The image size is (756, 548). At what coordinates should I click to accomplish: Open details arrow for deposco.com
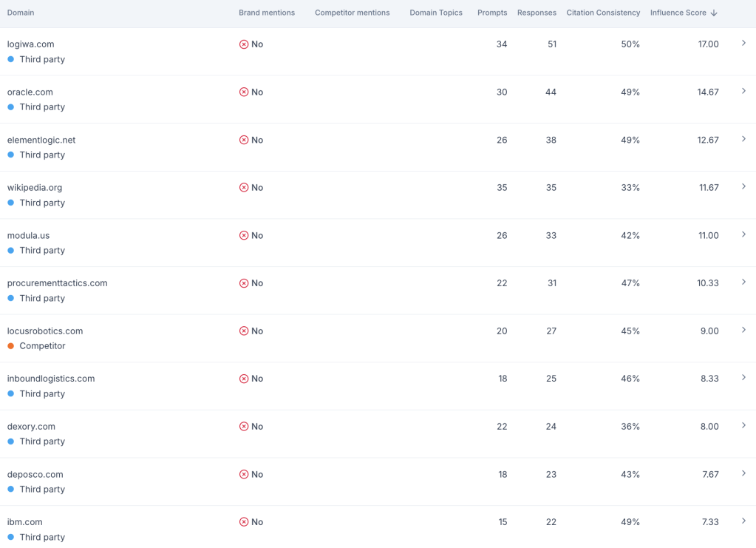743,473
